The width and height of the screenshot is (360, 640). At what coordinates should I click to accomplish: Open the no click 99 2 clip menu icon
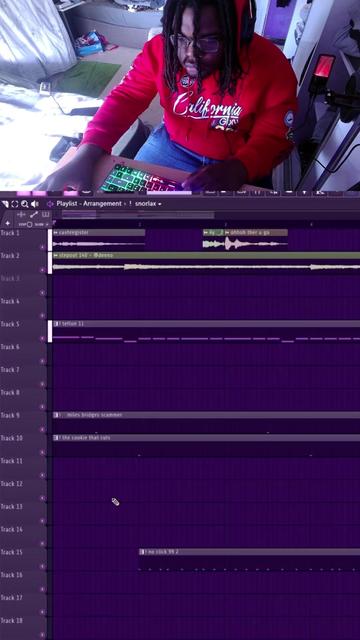(x=142, y=552)
